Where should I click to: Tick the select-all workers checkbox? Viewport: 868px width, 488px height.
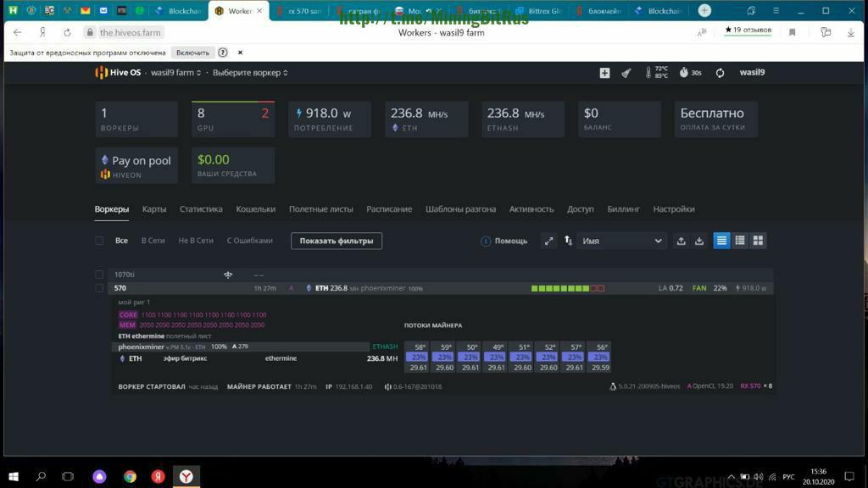(x=99, y=241)
